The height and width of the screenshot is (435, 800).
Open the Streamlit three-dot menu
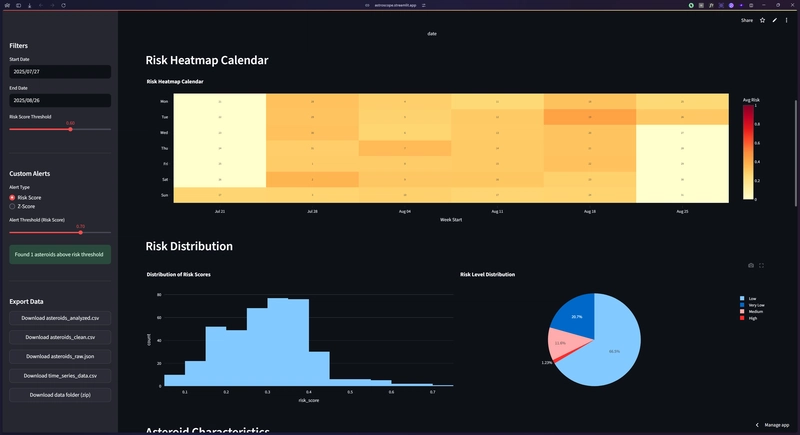pos(786,20)
